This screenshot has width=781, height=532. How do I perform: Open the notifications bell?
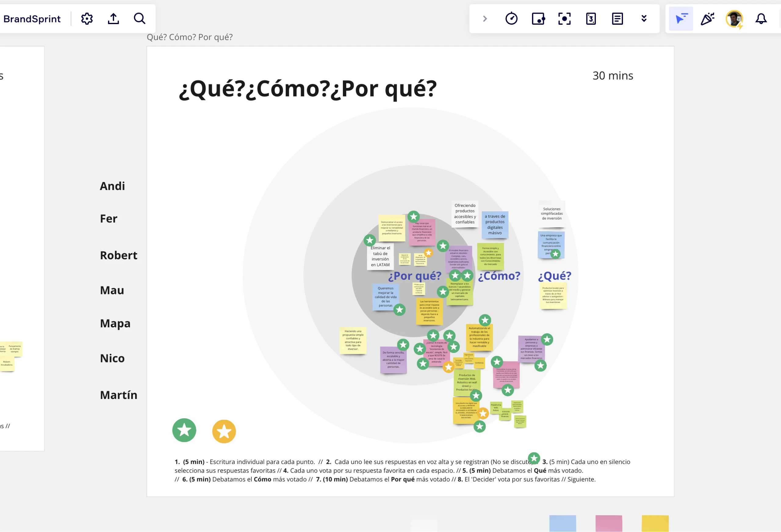(x=761, y=19)
